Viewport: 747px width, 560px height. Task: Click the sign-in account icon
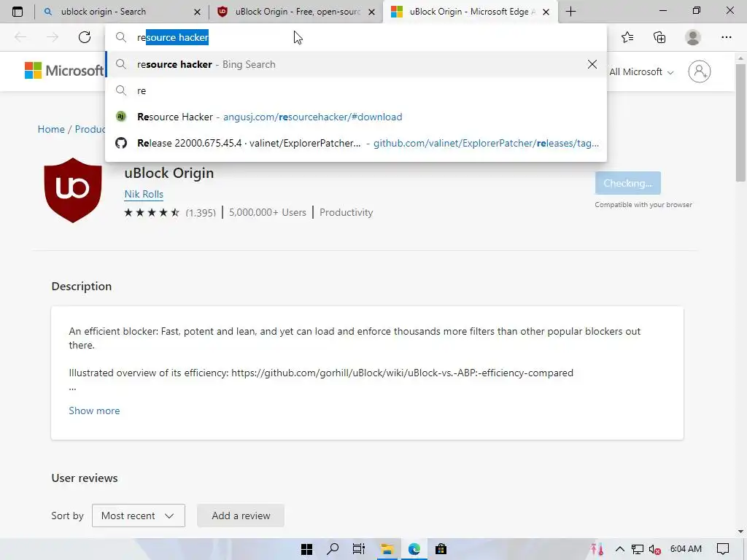point(699,71)
